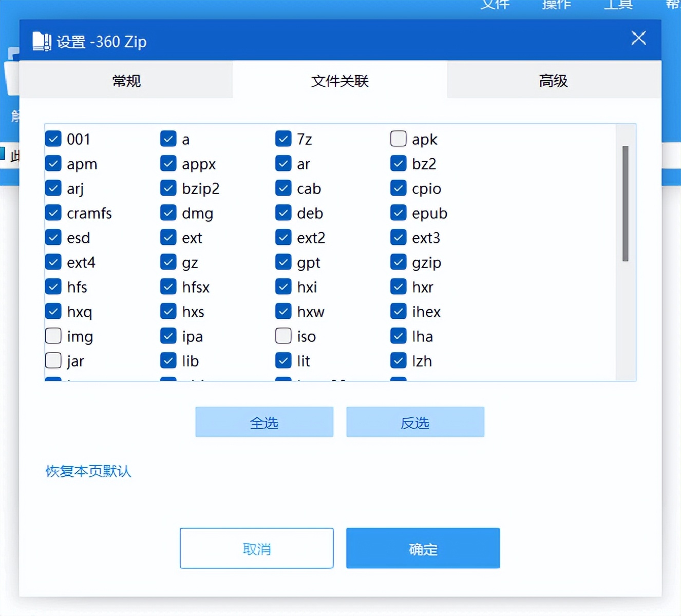
Task: Uncheck the gpt format
Action: click(283, 262)
